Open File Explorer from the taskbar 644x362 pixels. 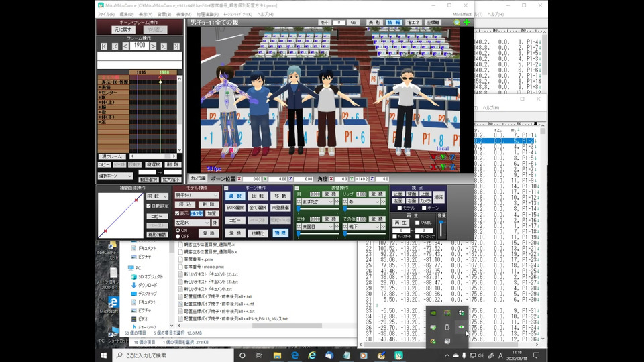277,355
